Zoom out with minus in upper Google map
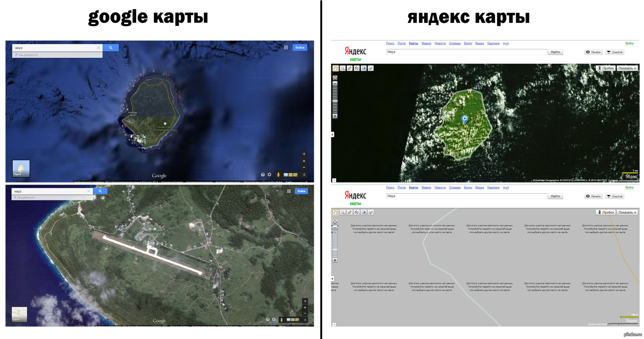 pyautogui.click(x=304, y=167)
